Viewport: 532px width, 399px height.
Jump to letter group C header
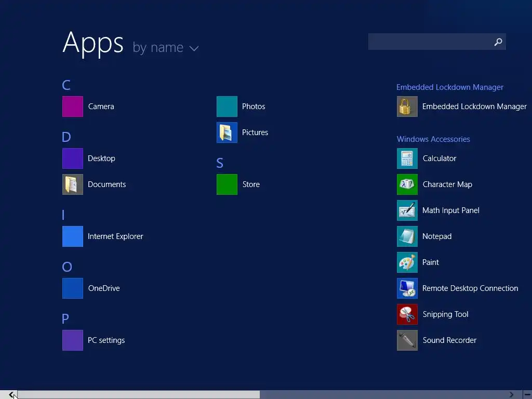(66, 85)
